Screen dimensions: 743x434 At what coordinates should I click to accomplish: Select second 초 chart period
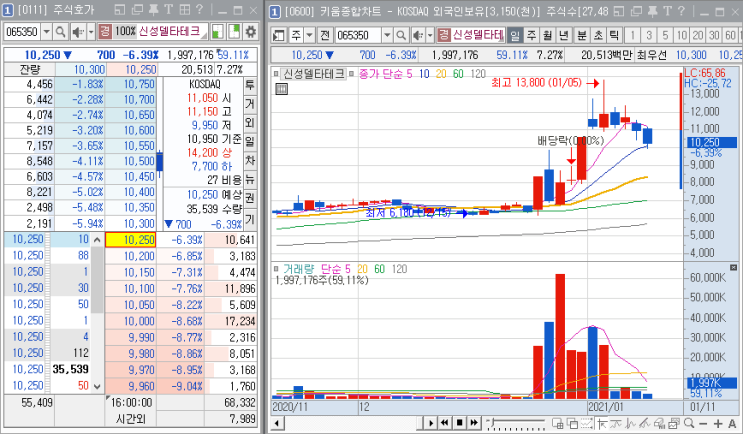tap(598, 35)
